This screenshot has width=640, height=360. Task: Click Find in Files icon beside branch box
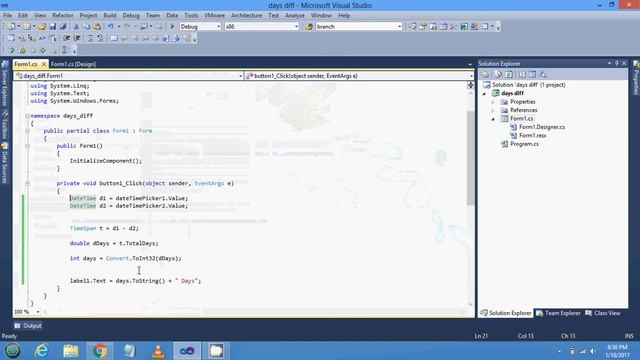click(x=309, y=27)
